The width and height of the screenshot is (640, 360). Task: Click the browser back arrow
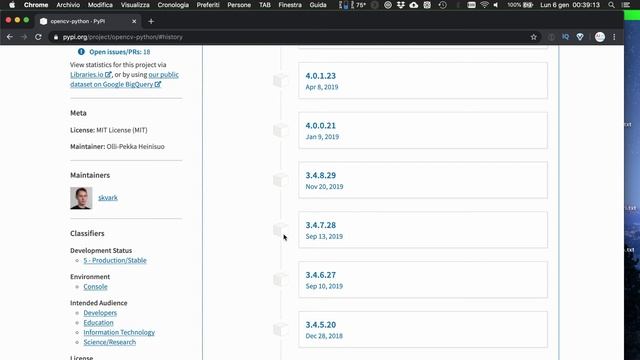10,37
